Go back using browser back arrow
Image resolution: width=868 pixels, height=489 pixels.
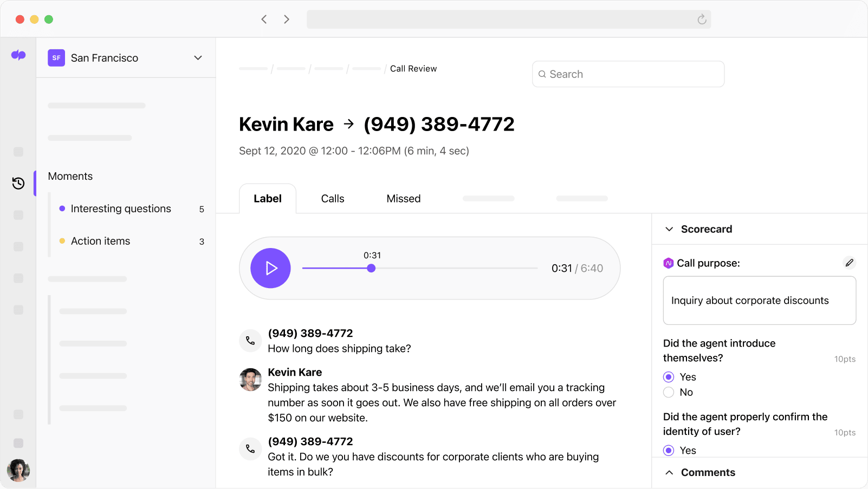pos(264,19)
